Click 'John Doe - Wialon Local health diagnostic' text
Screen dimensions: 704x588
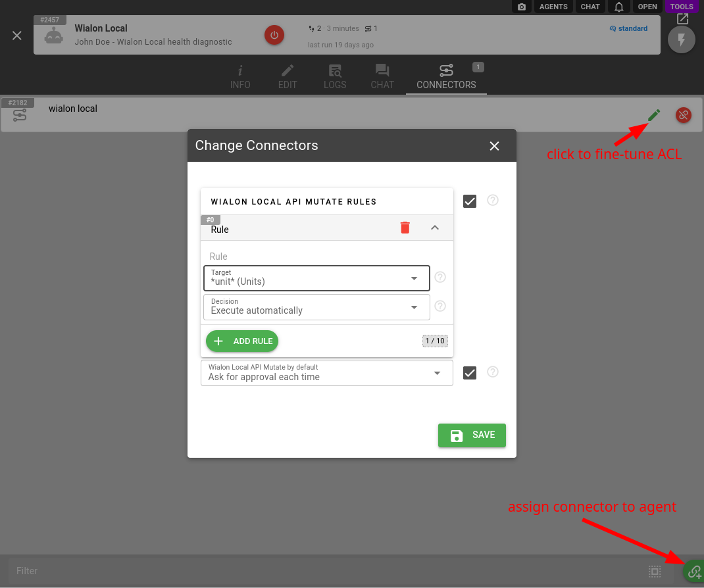pyautogui.click(x=153, y=41)
